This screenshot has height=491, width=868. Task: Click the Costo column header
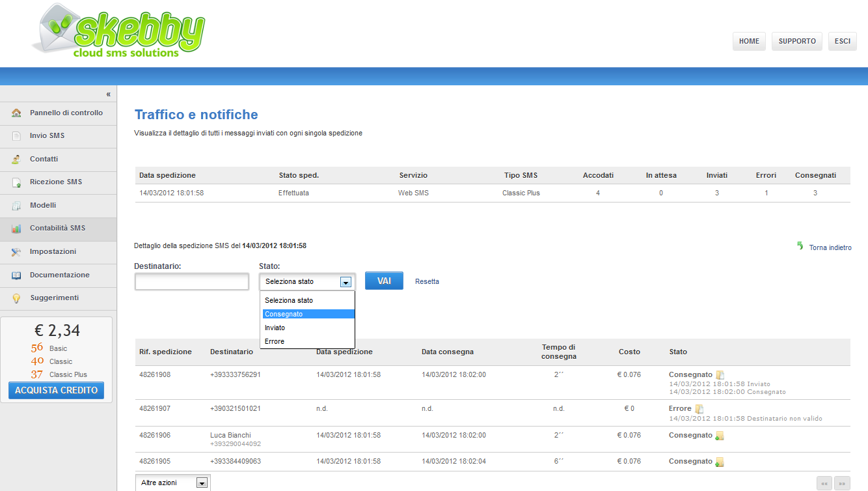(629, 352)
